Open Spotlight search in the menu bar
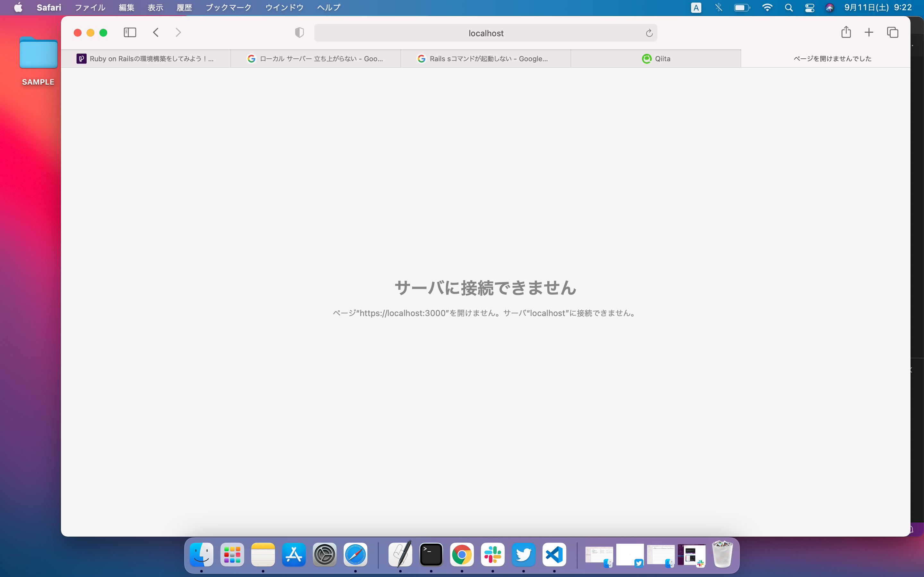This screenshot has width=924, height=577. tap(789, 7)
